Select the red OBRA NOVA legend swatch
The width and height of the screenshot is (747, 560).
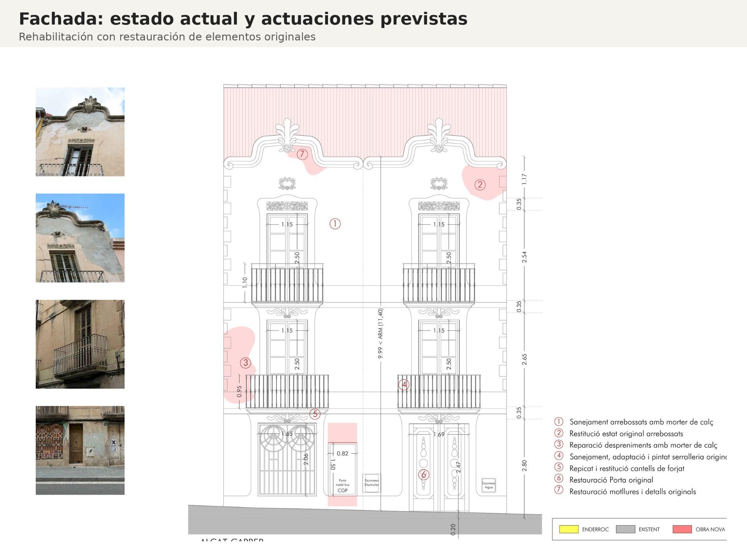(x=682, y=529)
